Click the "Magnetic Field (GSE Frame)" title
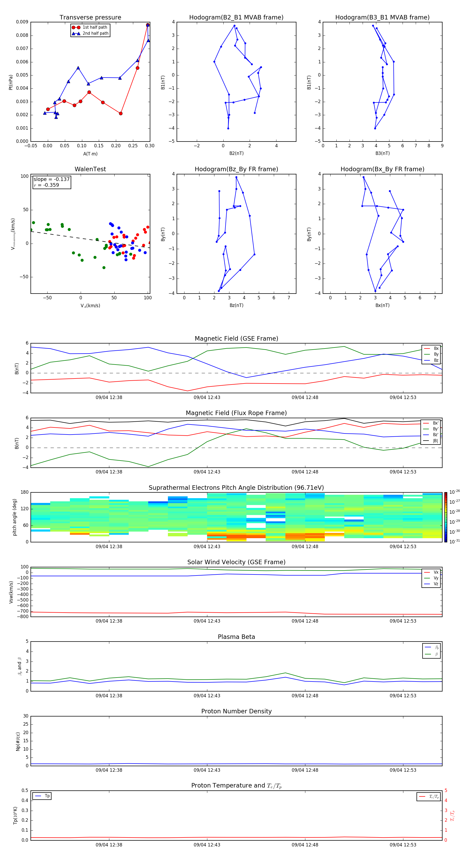The height and width of the screenshot is (868, 473). [x=236, y=339]
